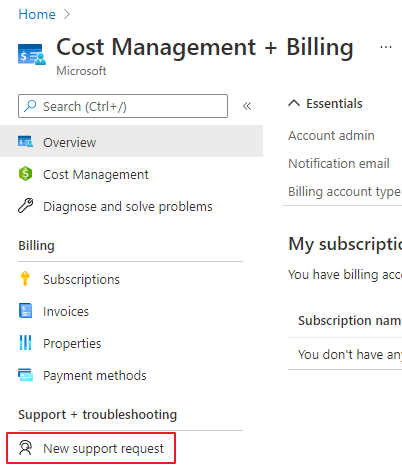The width and height of the screenshot is (402, 471).
Task: Click the Account admin label
Action: 331,135
